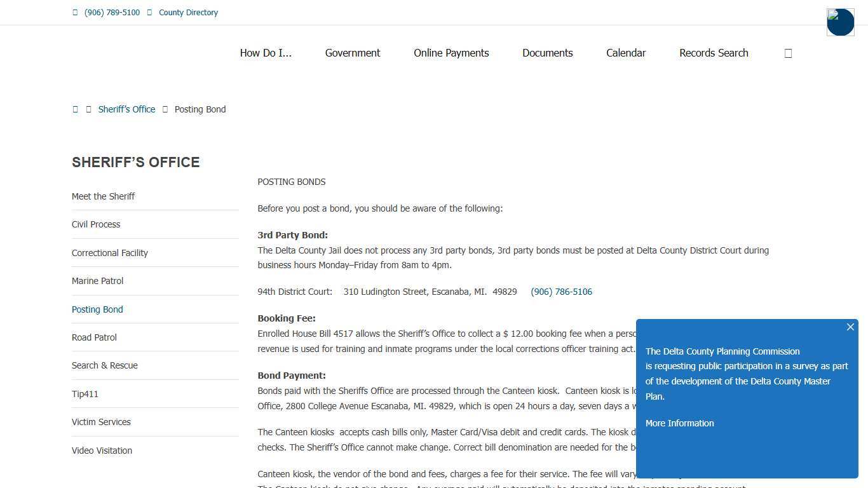Go to the Marine Patrol page
This screenshot has width=868, height=488.
[x=97, y=281]
